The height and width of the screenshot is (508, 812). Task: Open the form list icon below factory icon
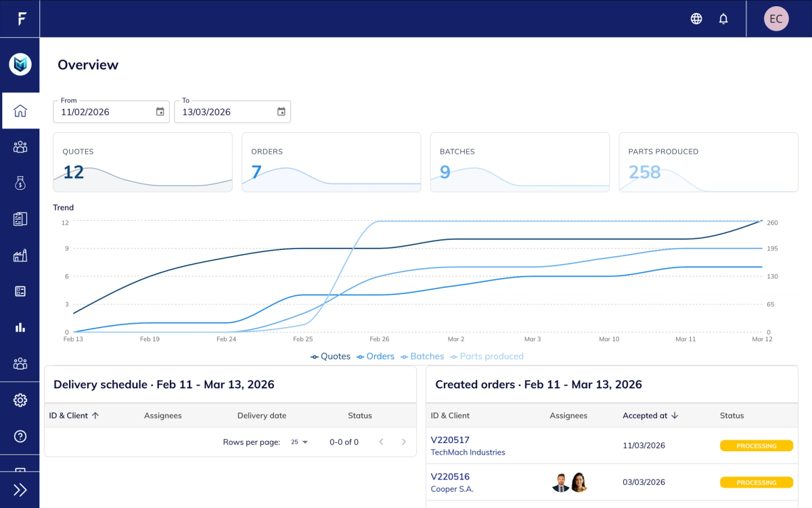(x=20, y=291)
